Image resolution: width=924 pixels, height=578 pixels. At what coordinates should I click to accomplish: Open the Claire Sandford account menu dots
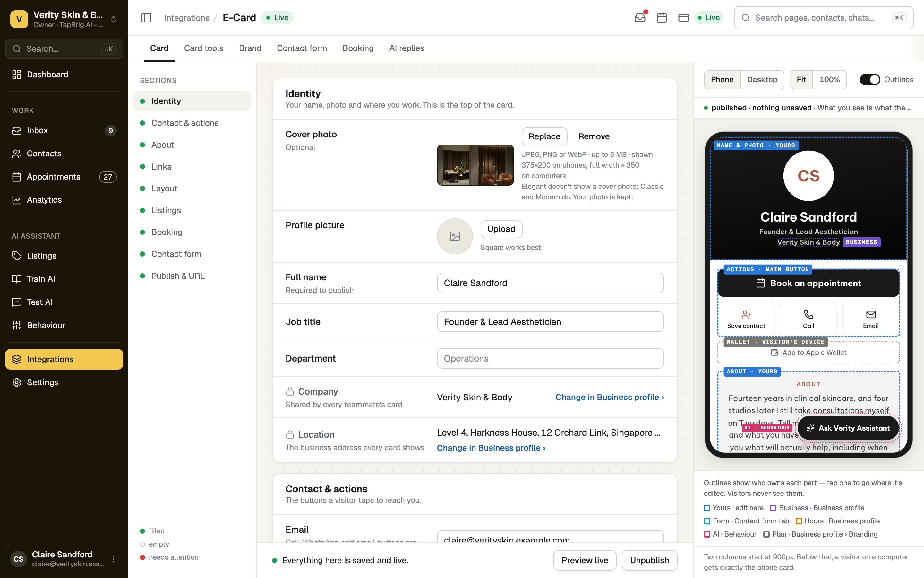113,559
